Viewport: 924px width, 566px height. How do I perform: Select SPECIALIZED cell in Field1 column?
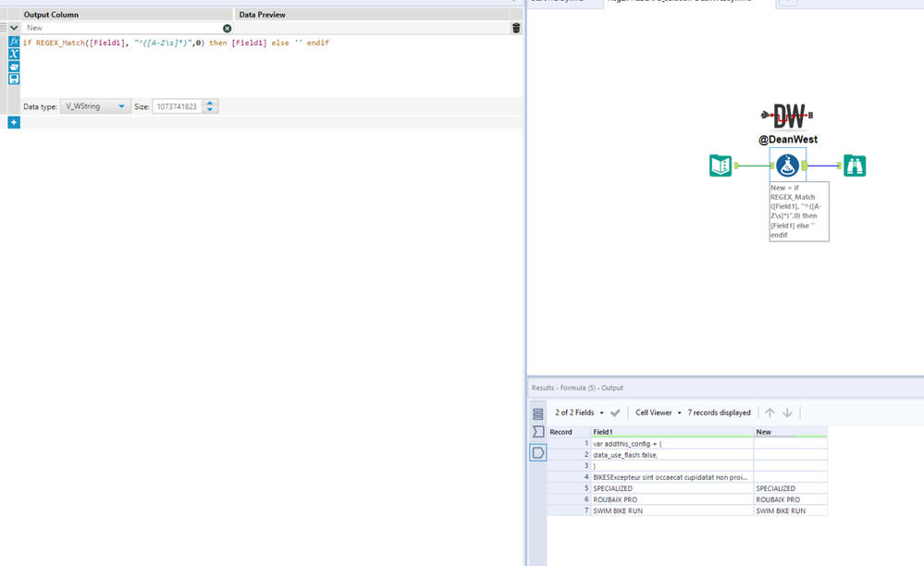[672, 488]
